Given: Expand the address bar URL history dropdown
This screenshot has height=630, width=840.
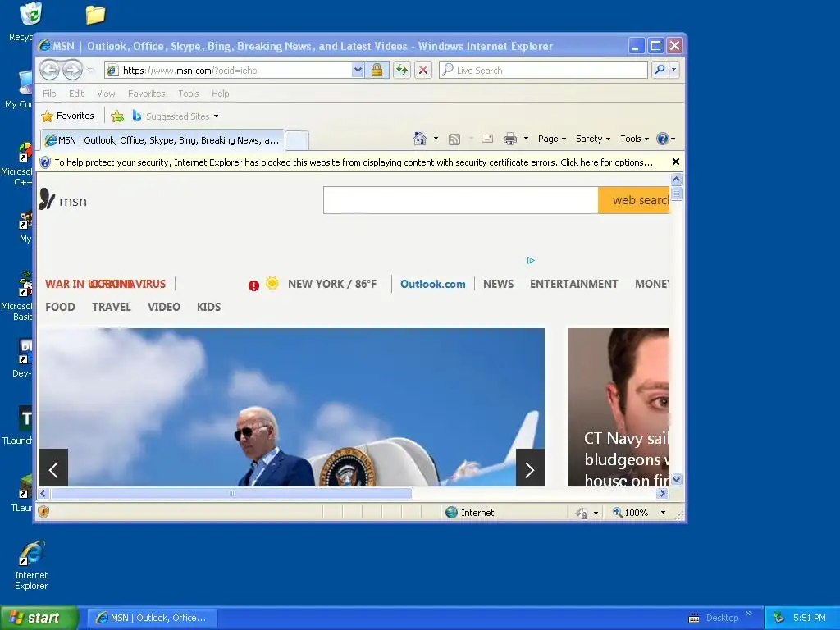Looking at the screenshot, I should pyautogui.click(x=358, y=71).
